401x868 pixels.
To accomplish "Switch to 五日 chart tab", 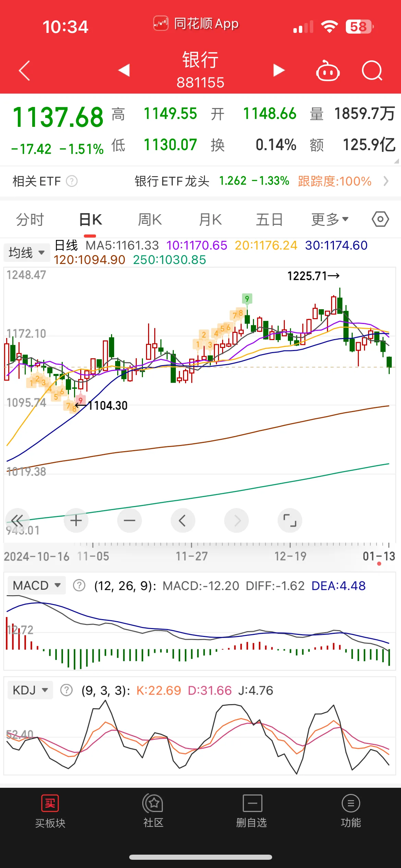I will (x=269, y=219).
